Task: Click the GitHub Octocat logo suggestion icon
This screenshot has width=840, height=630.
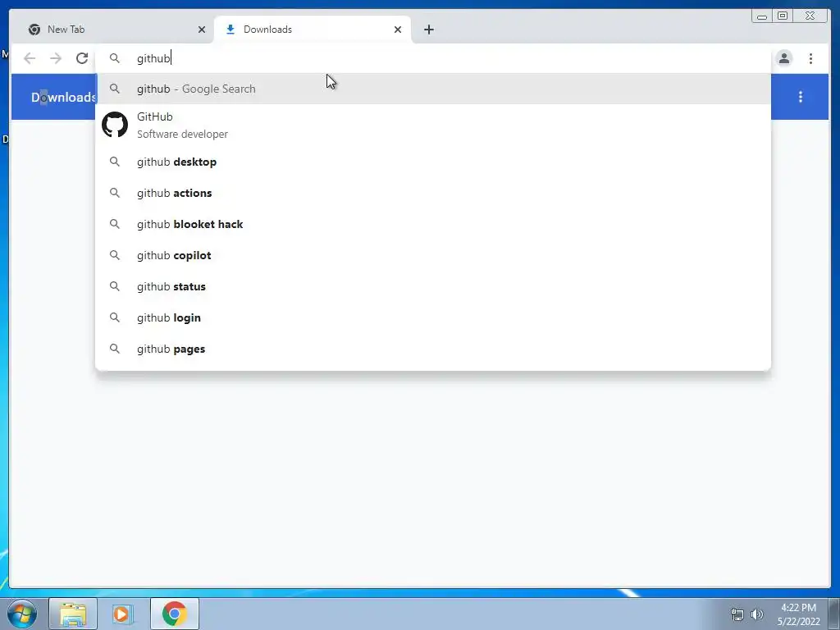Action: 115,125
